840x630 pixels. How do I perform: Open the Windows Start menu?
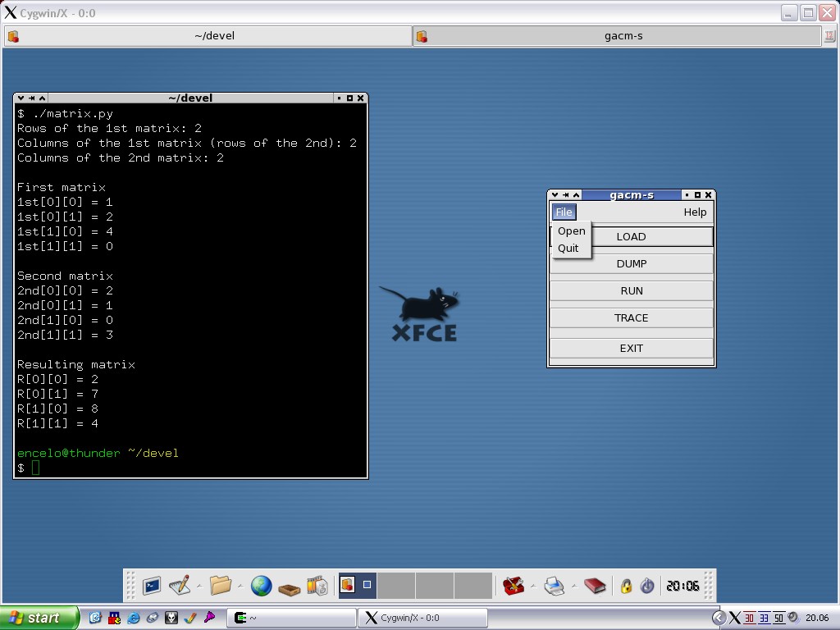click(x=39, y=618)
